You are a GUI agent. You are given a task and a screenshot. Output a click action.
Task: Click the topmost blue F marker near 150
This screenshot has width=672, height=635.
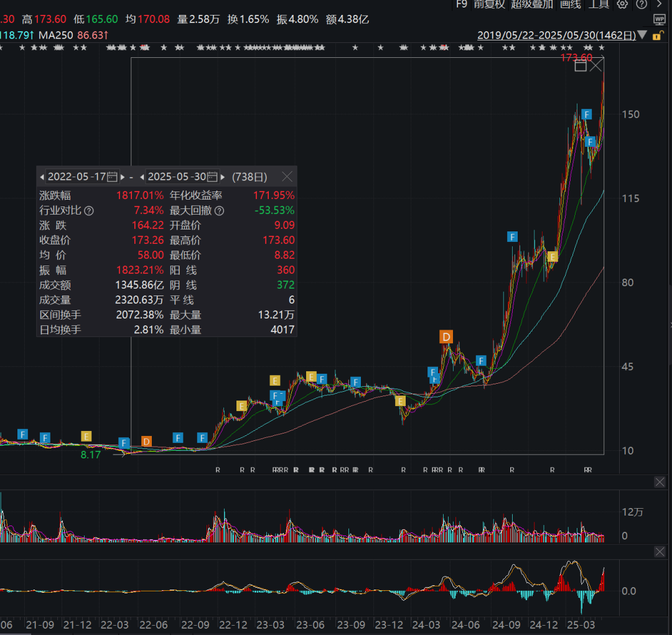[587, 114]
